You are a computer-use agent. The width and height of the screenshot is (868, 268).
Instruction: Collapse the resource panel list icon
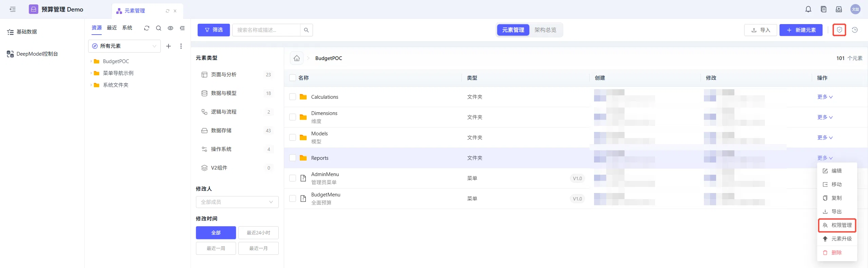(x=182, y=28)
